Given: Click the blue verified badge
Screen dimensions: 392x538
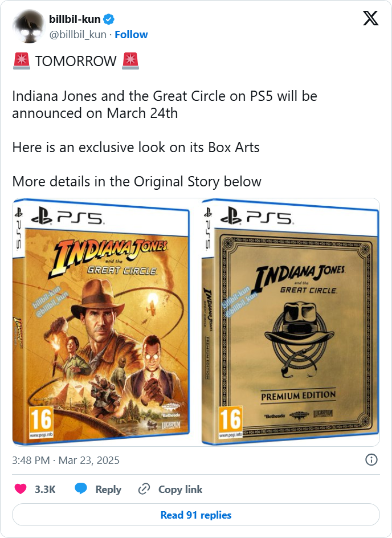Looking at the screenshot, I should 109,19.
